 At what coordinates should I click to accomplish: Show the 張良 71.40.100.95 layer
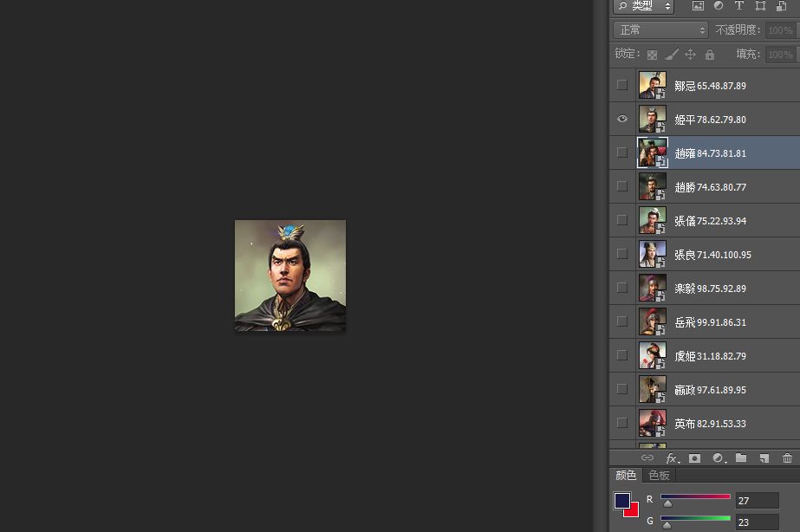622,254
